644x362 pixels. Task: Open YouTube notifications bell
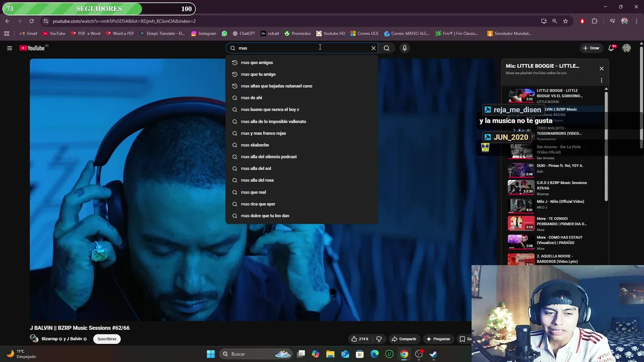(x=611, y=48)
